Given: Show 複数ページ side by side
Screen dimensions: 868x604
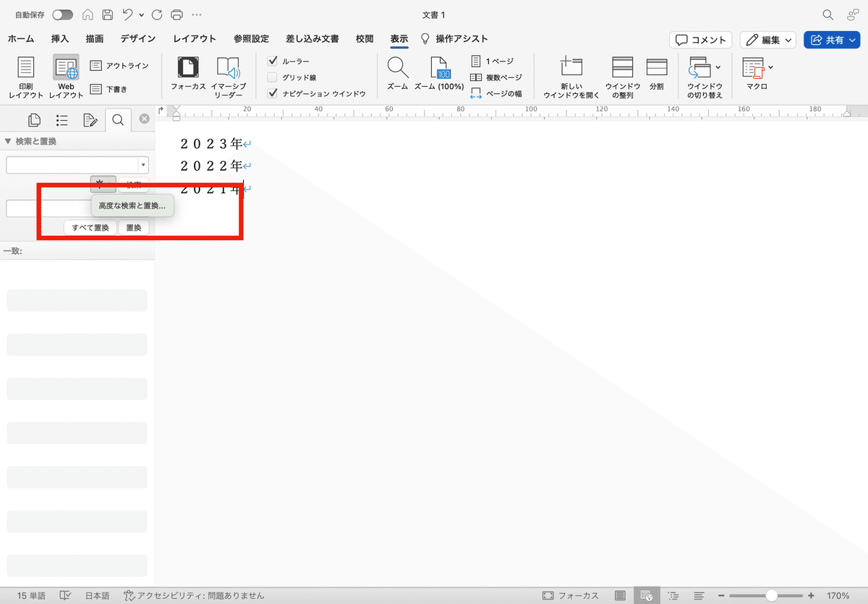Looking at the screenshot, I should tap(495, 77).
